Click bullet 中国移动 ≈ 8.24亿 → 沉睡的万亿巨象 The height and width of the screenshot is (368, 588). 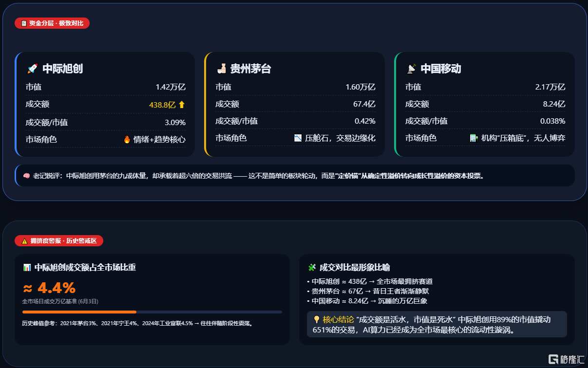tap(367, 301)
